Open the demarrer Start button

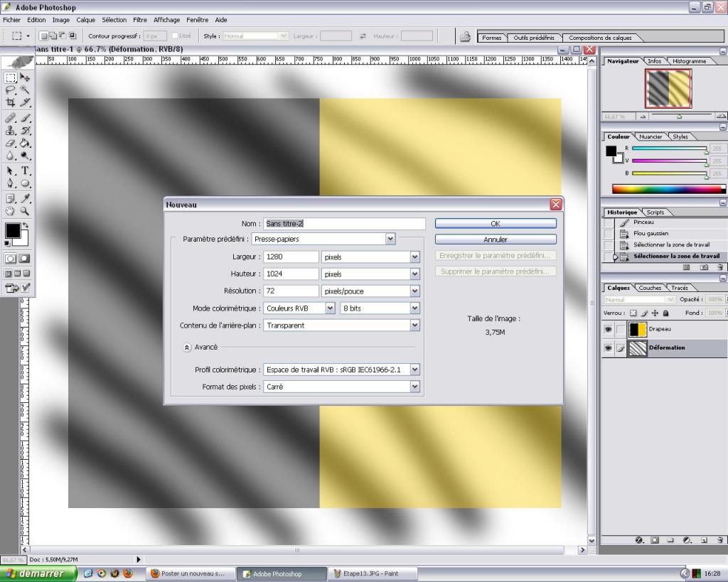(38, 573)
